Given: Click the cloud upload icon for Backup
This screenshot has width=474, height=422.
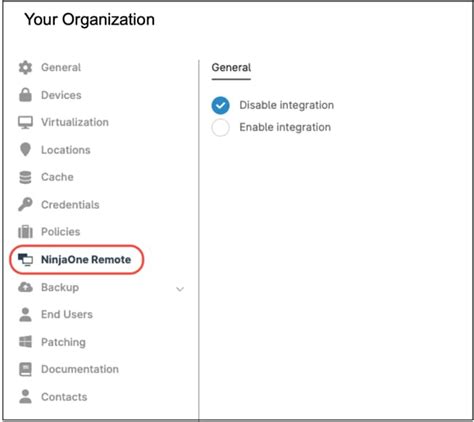Looking at the screenshot, I should 25,287.
